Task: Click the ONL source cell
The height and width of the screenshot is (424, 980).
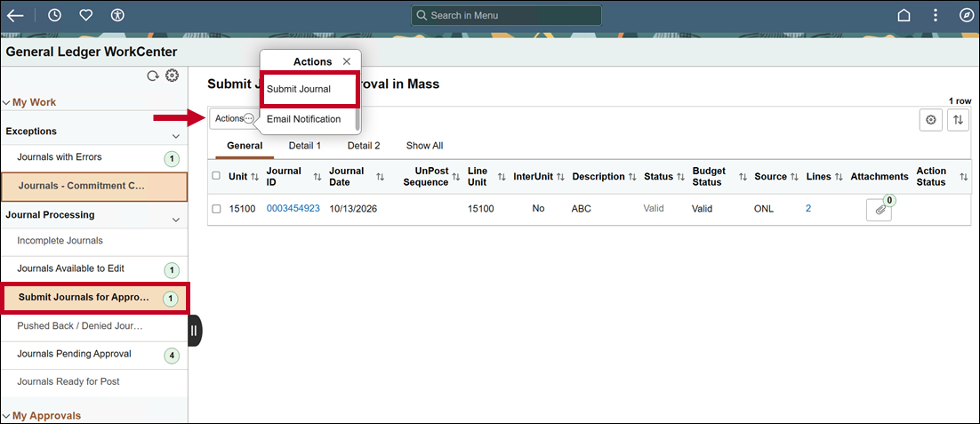Action: [x=764, y=209]
